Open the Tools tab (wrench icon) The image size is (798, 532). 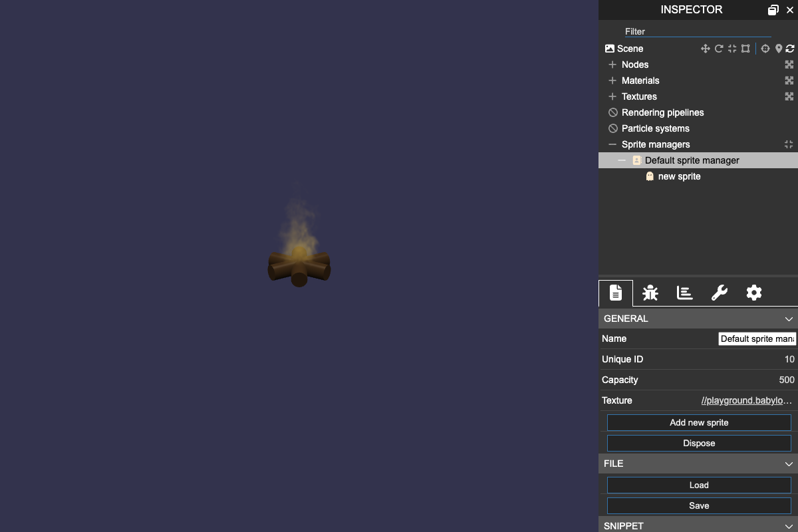point(720,293)
